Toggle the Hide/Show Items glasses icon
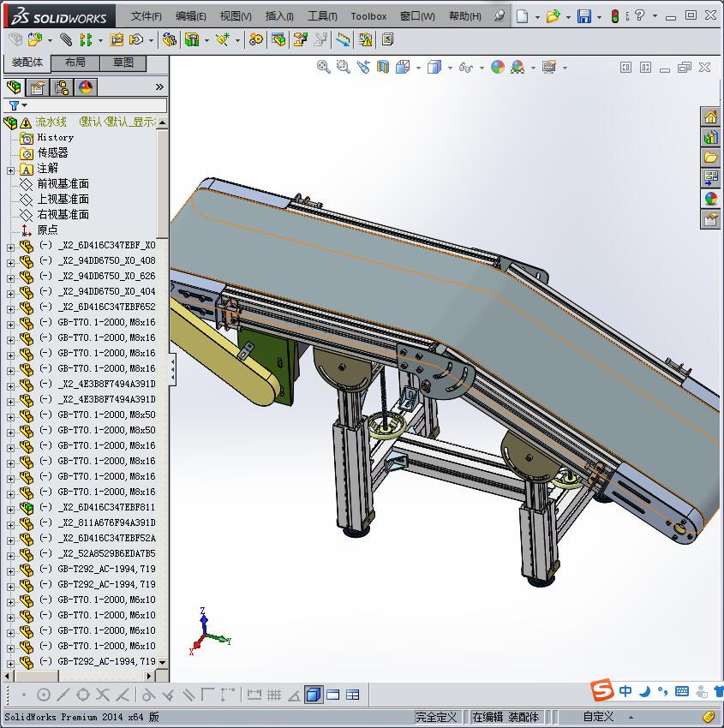Image resolution: width=724 pixels, height=728 pixels. point(465,67)
